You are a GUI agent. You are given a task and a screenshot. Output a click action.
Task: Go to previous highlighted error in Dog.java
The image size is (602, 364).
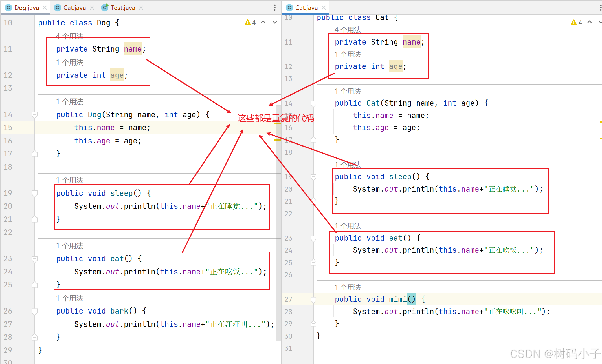click(263, 22)
